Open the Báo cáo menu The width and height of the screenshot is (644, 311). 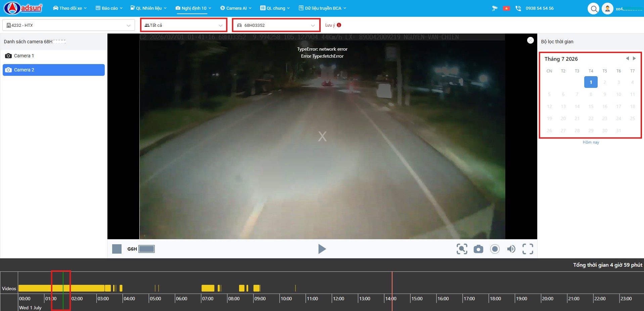pyautogui.click(x=109, y=8)
